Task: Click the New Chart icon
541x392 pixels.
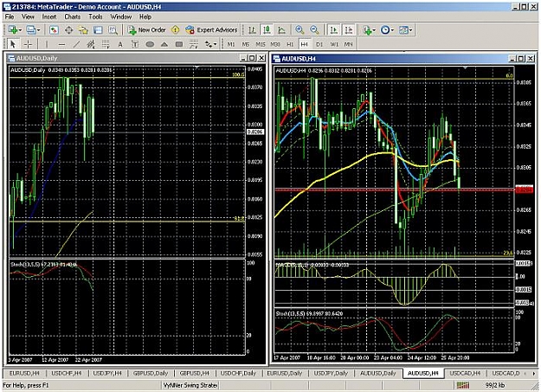Action: click(13, 30)
